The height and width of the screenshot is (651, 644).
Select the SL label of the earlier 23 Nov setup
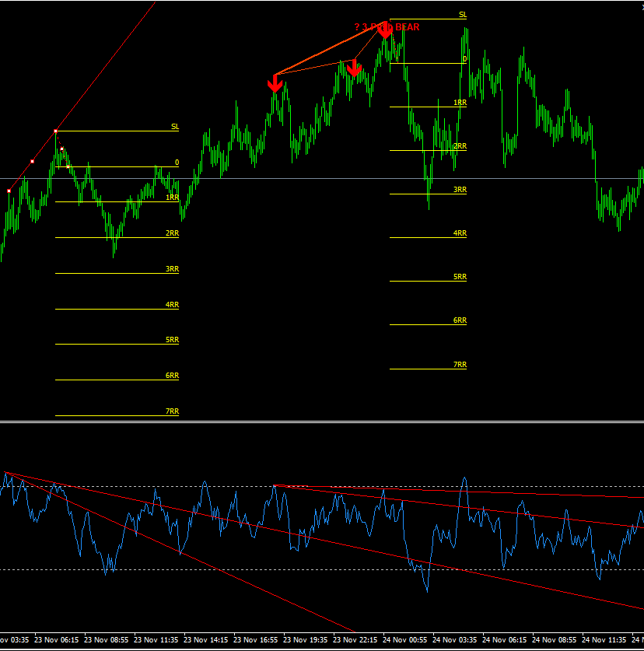(x=175, y=126)
